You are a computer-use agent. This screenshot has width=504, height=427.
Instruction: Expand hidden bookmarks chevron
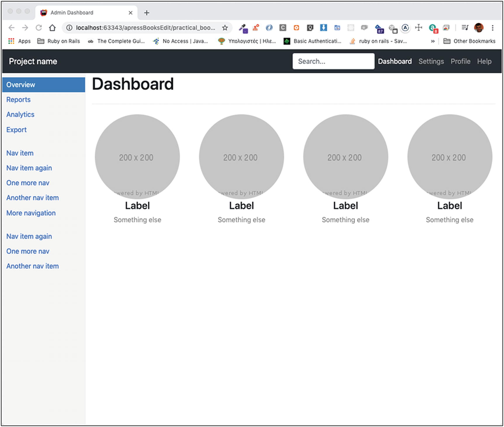433,41
